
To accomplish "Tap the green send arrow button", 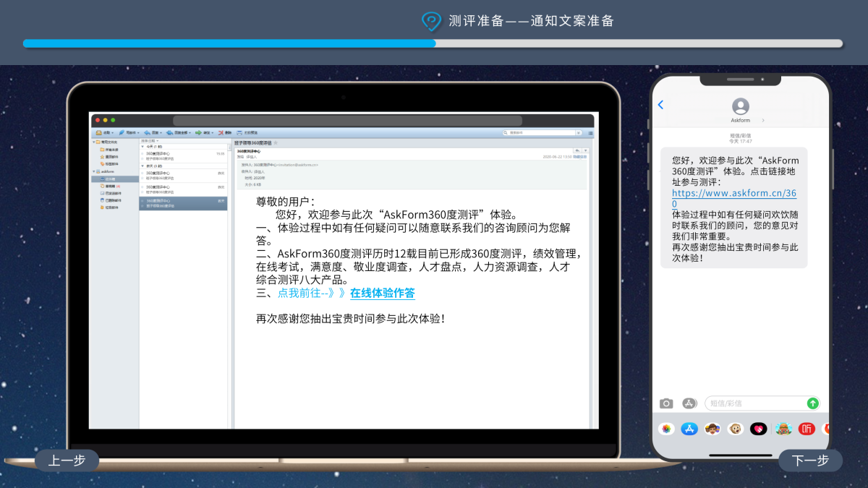I will click(x=812, y=403).
